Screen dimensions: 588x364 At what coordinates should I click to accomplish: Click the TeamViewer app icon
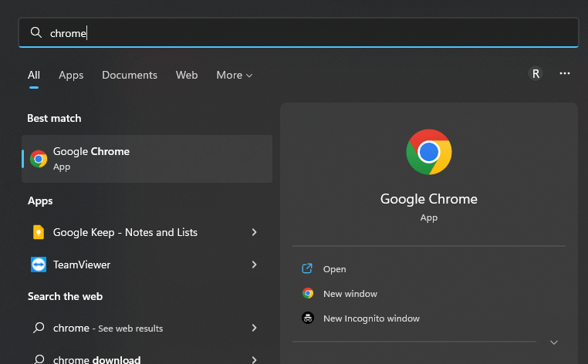[39, 265]
